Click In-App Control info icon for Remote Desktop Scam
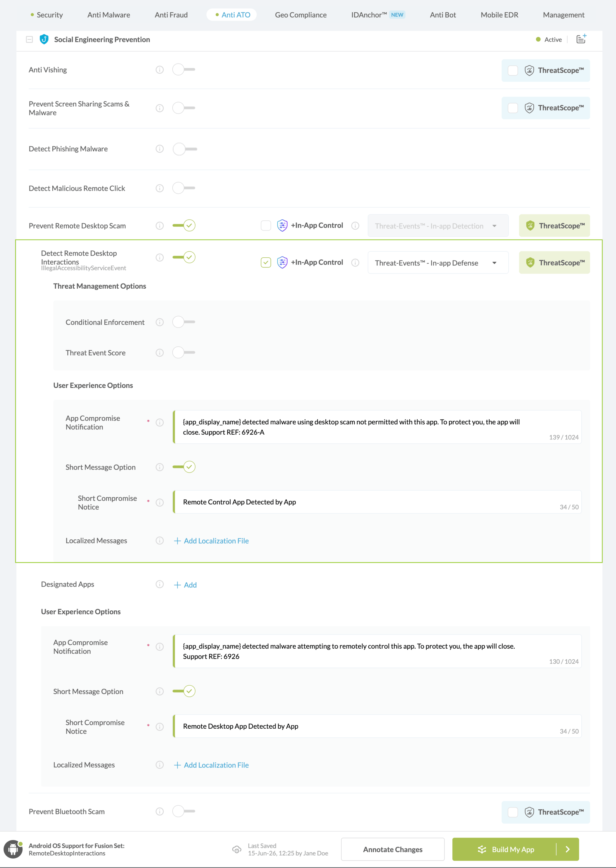Image resolution: width=616 pixels, height=868 pixels. [x=355, y=226]
